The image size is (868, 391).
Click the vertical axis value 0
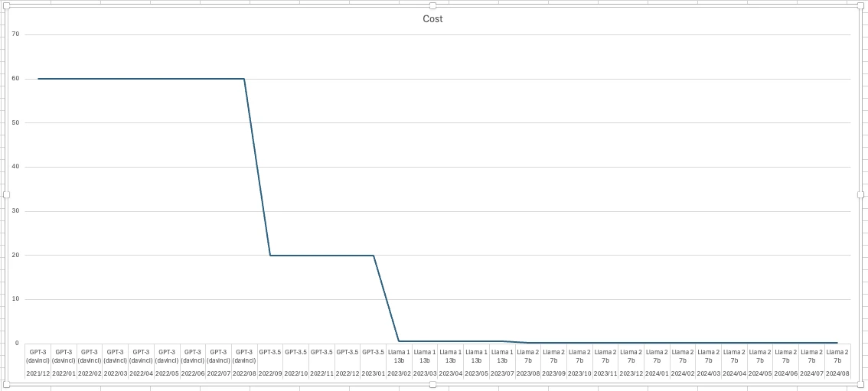click(x=17, y=343)
